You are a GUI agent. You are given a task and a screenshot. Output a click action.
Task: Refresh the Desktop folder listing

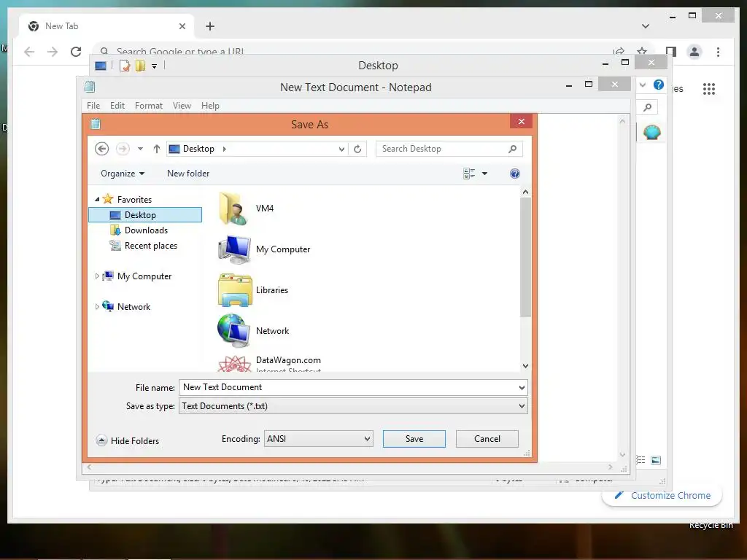(357, 149)
